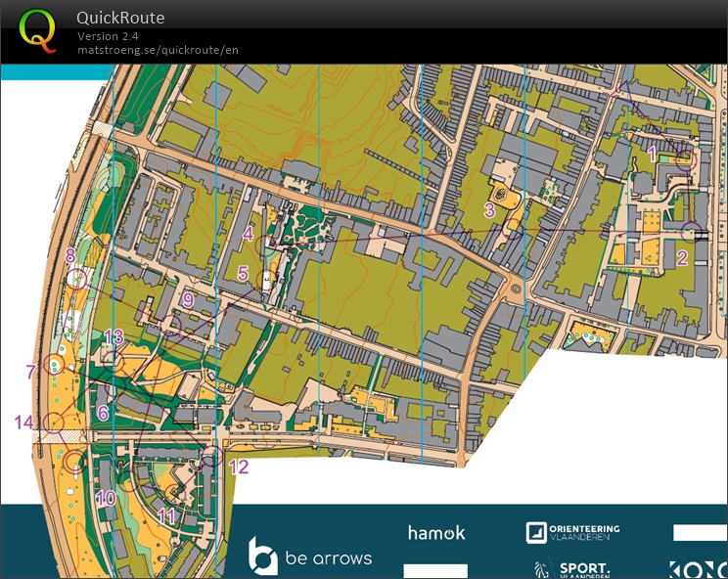Click control circle 9 on the map
Viewport: 728px width, 579px height.
(x=172, y=325)
